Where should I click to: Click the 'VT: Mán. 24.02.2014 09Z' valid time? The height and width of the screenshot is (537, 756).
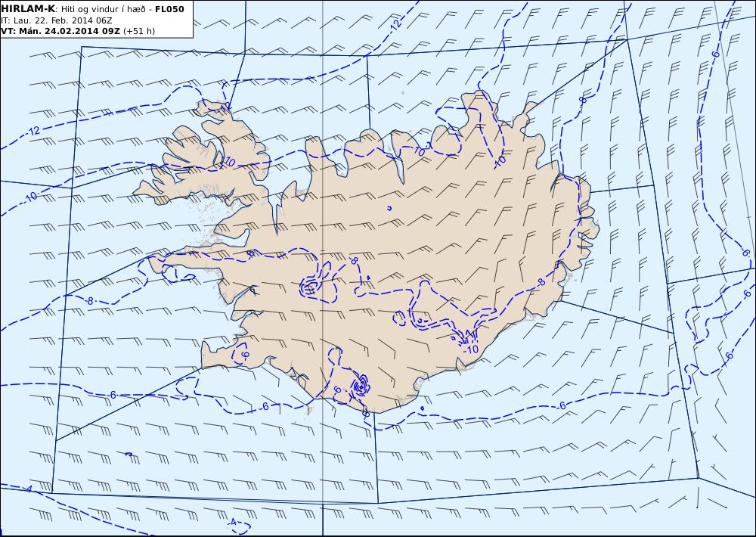pos(60,31)
